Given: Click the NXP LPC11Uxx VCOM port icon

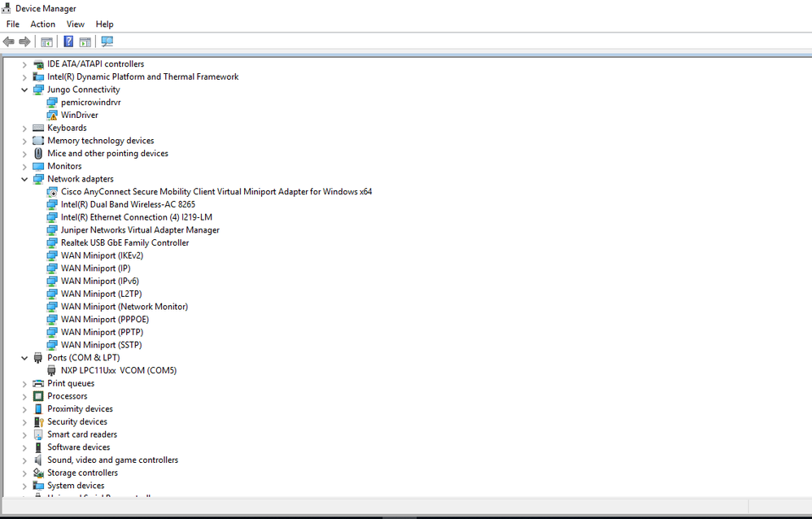Looking at the screenshot, I should pos(51,370).
